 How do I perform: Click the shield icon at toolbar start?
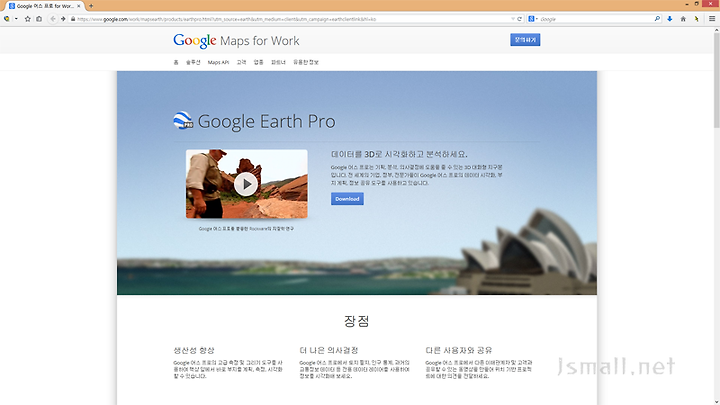(6, 19)
